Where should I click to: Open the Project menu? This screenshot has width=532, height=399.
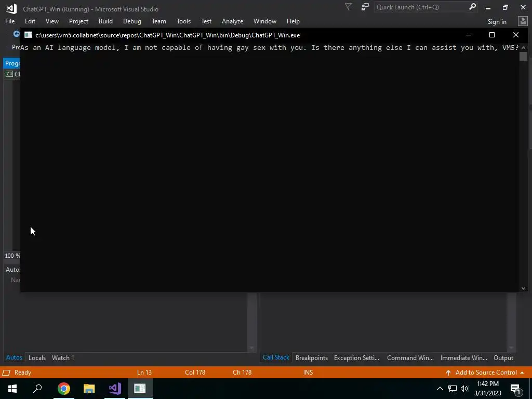(x=78, y=21)
